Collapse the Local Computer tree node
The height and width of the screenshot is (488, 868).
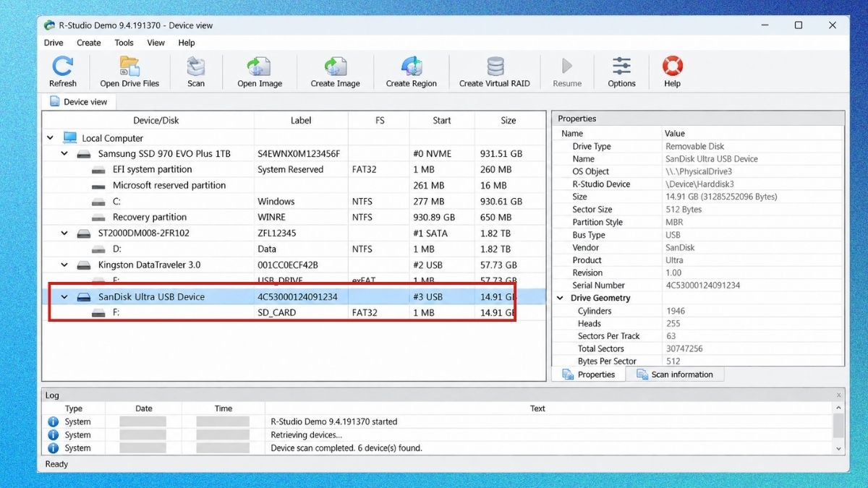coord(51,138)
